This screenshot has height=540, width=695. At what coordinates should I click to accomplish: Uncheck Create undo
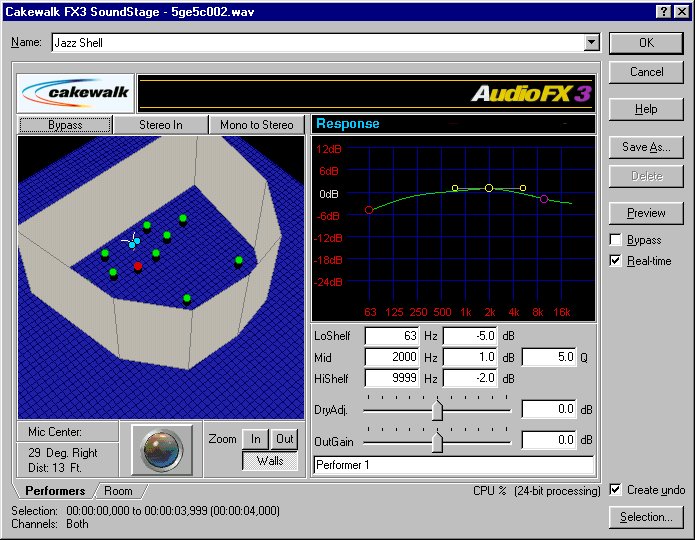click(x=615, y=489)
